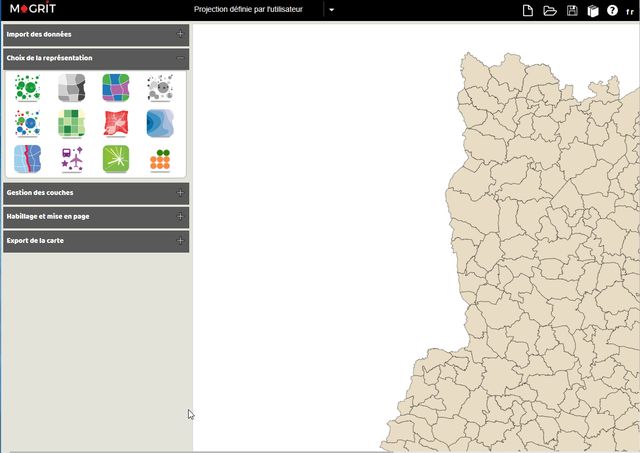Choose the red cartogram map icon

(116, 123)
